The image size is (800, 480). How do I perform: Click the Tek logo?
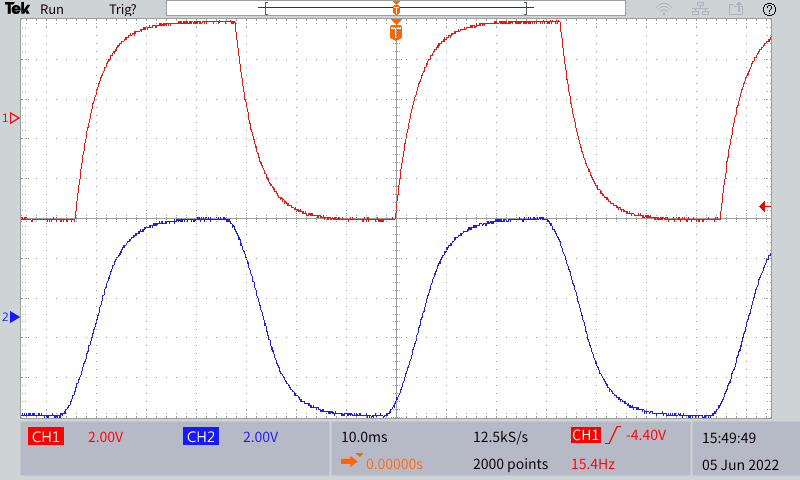point(17,9)
